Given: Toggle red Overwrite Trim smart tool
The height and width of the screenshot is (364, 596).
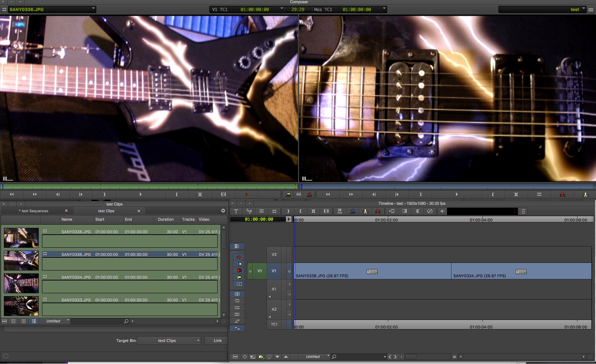Looking at the screenshot, I should [239, 271].
